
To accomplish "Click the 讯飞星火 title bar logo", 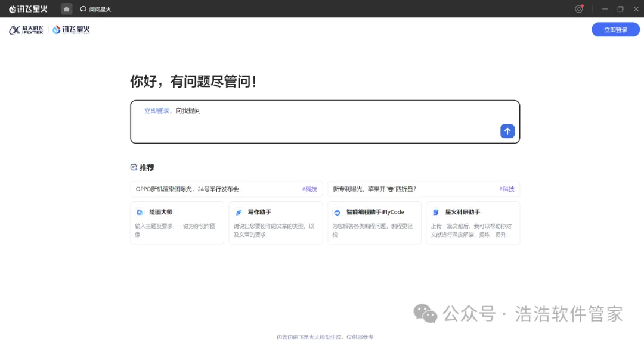I will (29, 8).
